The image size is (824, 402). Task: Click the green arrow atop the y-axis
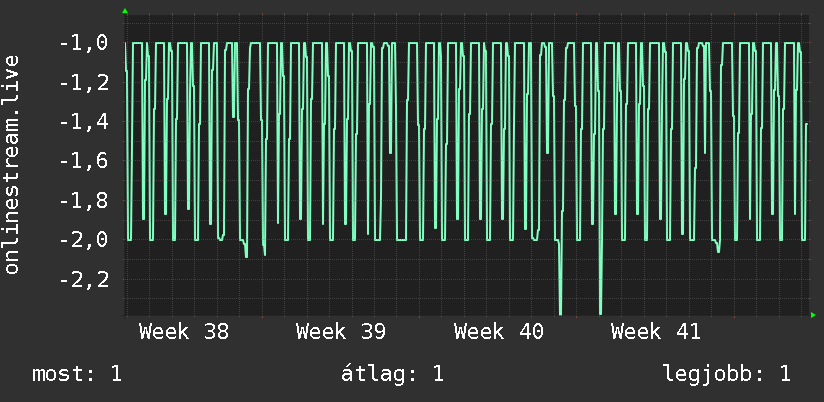(125, 11)
